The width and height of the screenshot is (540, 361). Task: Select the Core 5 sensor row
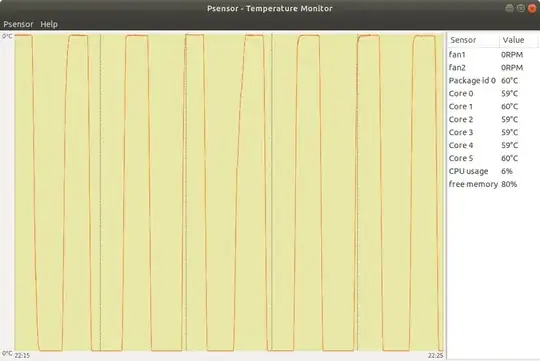coord(493,158)
